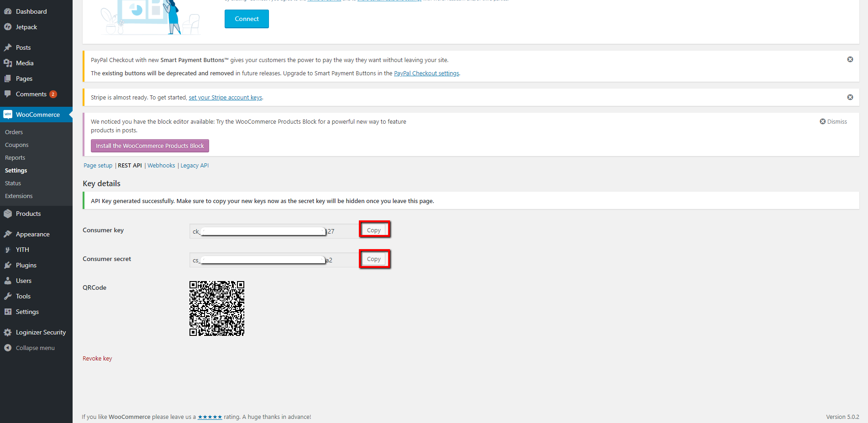
Task: Open the bottom sidebar Settings sliders icon
Action: pyautogui.click(x=8, y=312)
